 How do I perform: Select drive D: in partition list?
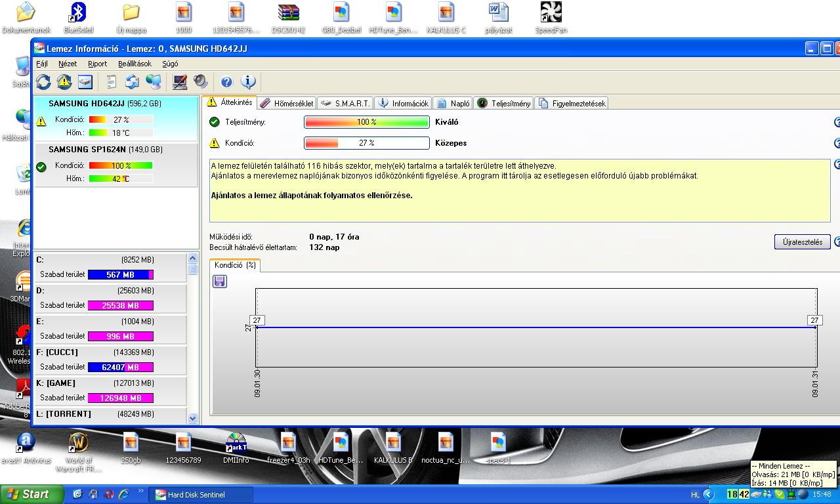pyautogui.click(x=110, y=298)
